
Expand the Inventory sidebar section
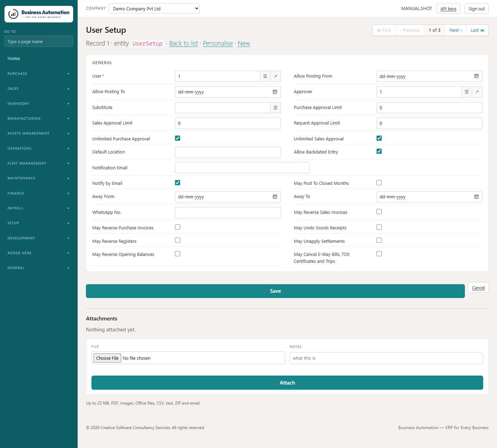(39, 104)
